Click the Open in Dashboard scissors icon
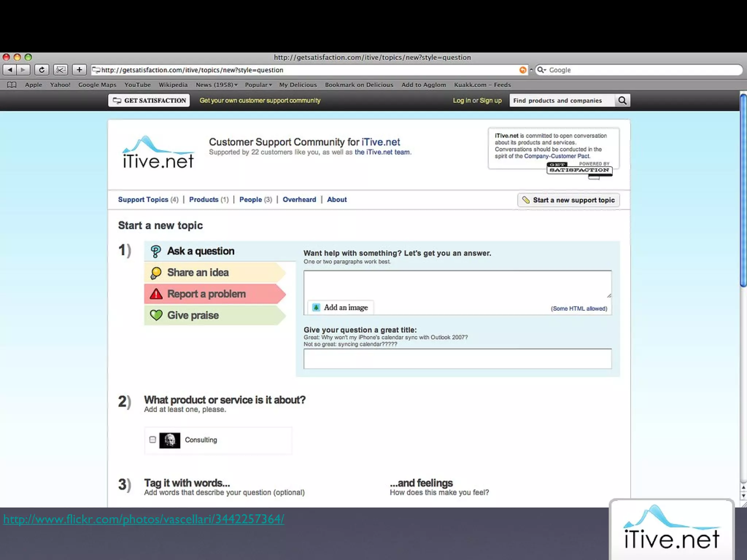 61,70
